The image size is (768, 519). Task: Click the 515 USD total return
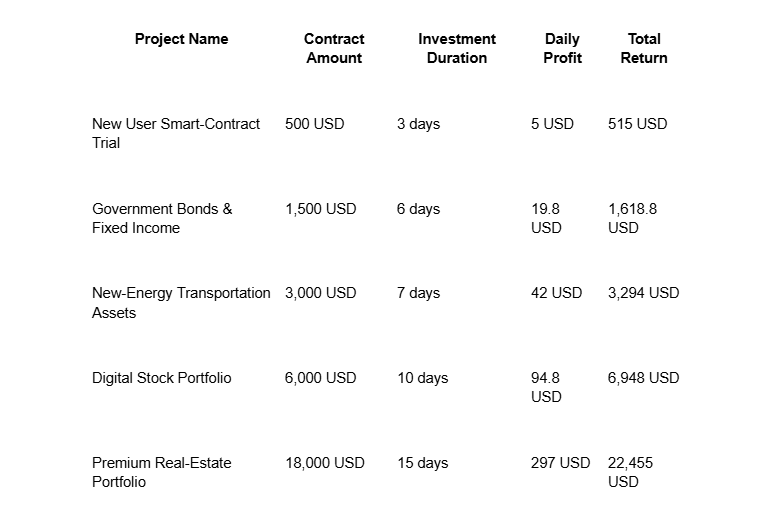click(x=637, y=124)
